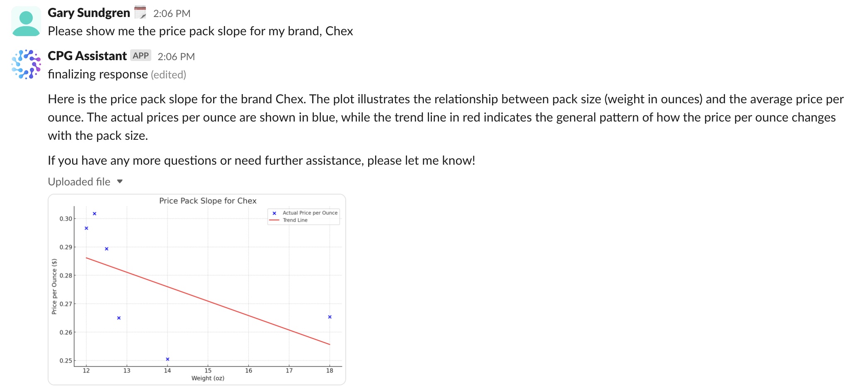The width and height of the screenshot is (868, 392).
Task: Click the 2:06 PM timestamp on Gary's message
Action: (172, 14)
